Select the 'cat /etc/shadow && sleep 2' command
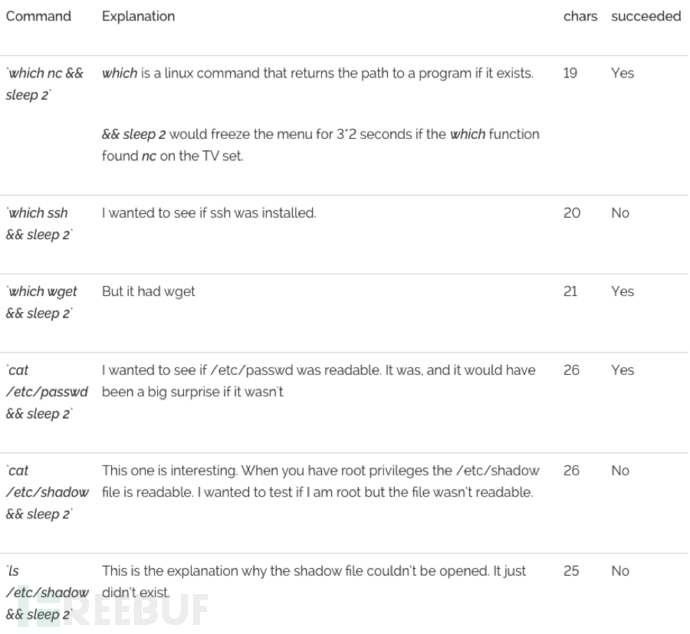This screenshot has height=634, width=690. click(47, 492)
